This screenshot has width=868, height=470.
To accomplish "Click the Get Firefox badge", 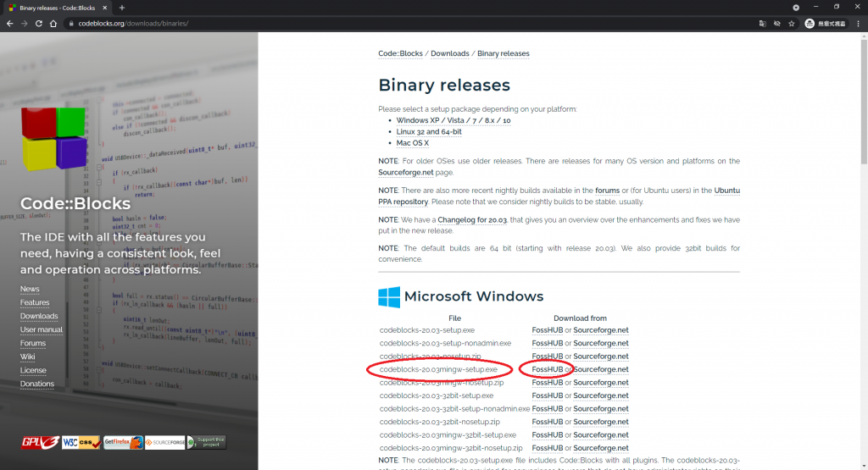I will pos(123,442).
